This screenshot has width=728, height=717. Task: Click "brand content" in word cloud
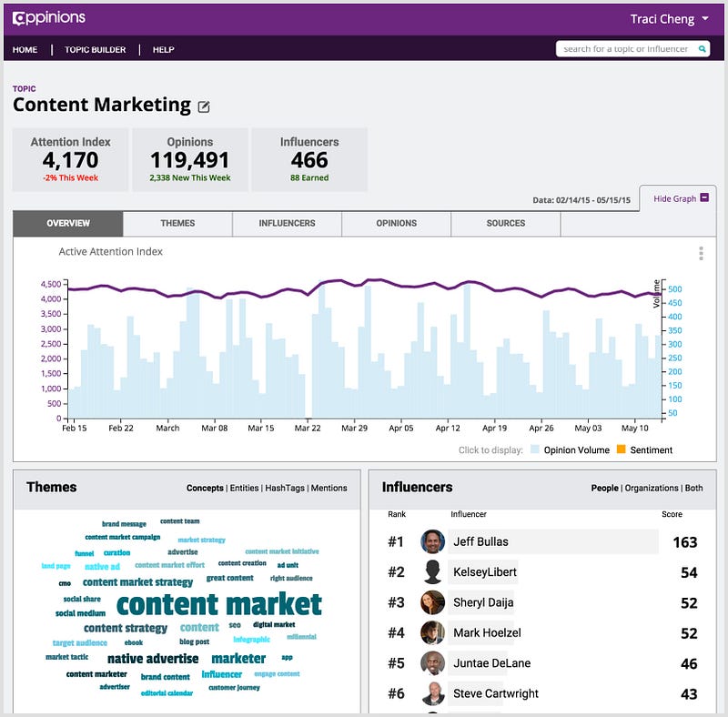(166, 677)
